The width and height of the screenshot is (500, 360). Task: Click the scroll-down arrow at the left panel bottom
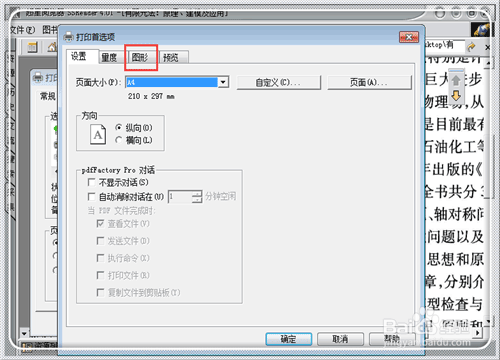[24, 333]
